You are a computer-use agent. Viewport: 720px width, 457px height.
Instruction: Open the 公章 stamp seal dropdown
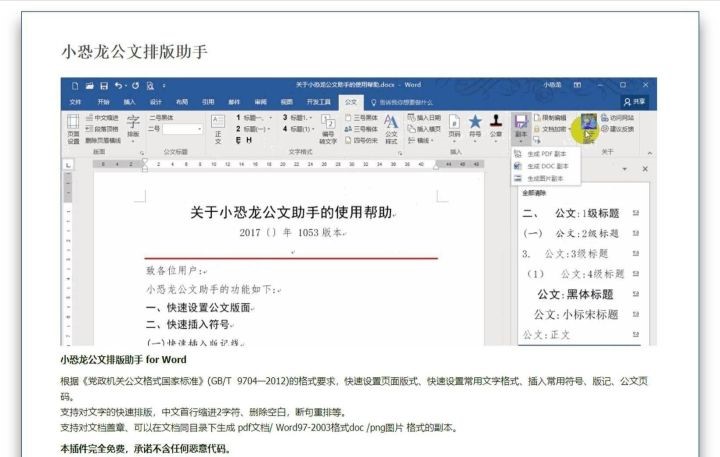click(496, 127)
